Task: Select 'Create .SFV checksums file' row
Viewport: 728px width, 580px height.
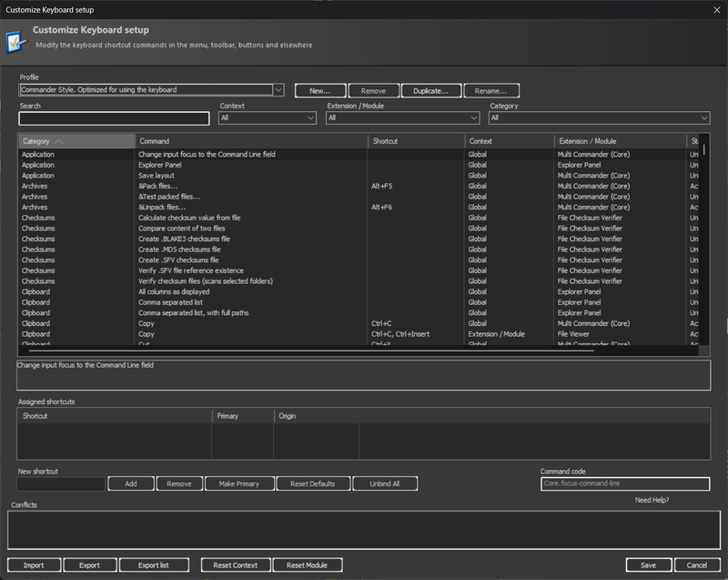Action: 359,260
